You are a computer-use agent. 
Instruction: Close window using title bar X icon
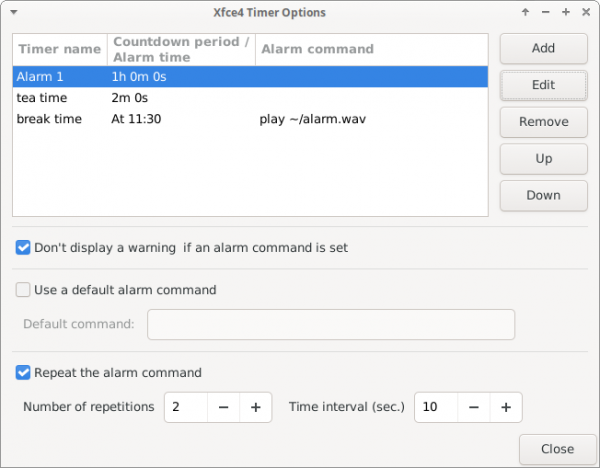pyautogui.click(x=586, y=12)
